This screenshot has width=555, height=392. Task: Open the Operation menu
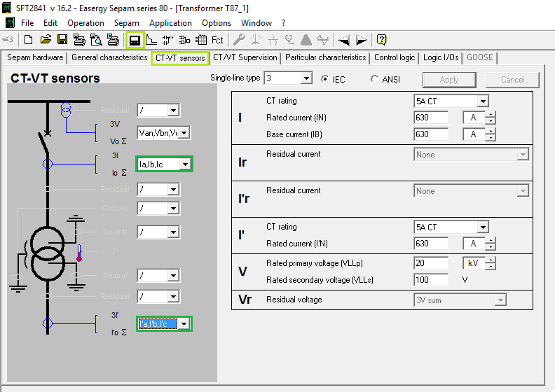85,23
